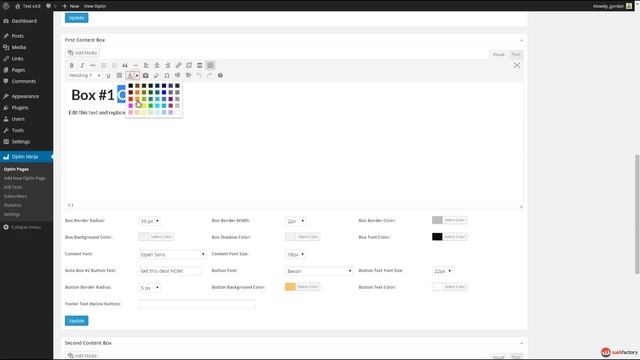
Task: Collapse the Second Content Box panel
Action: coord(521,343)
